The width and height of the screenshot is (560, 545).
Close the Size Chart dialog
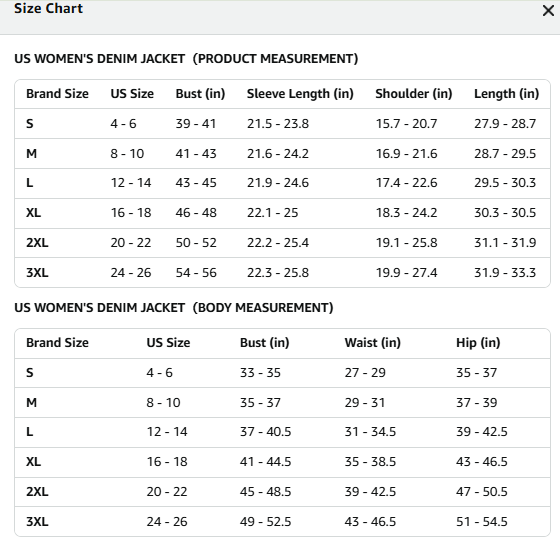point(548,11)
